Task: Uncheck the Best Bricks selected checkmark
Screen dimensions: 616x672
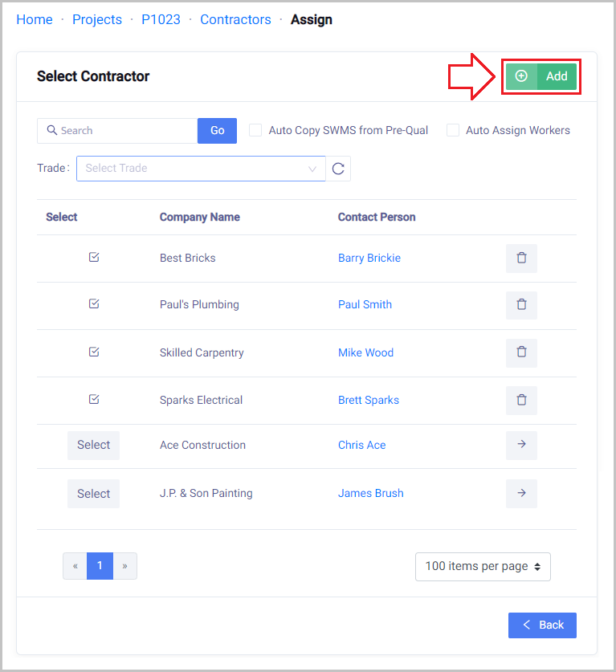Action: 94,258
